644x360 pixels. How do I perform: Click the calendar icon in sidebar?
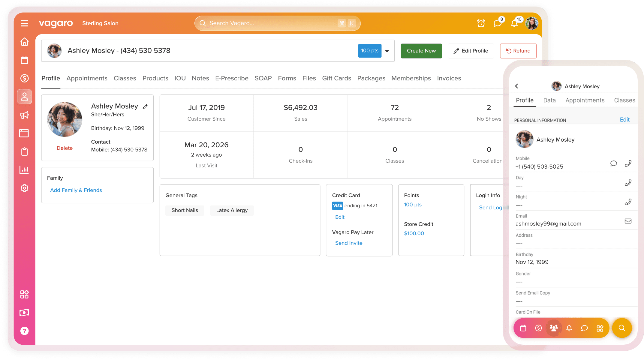[24, 60]
